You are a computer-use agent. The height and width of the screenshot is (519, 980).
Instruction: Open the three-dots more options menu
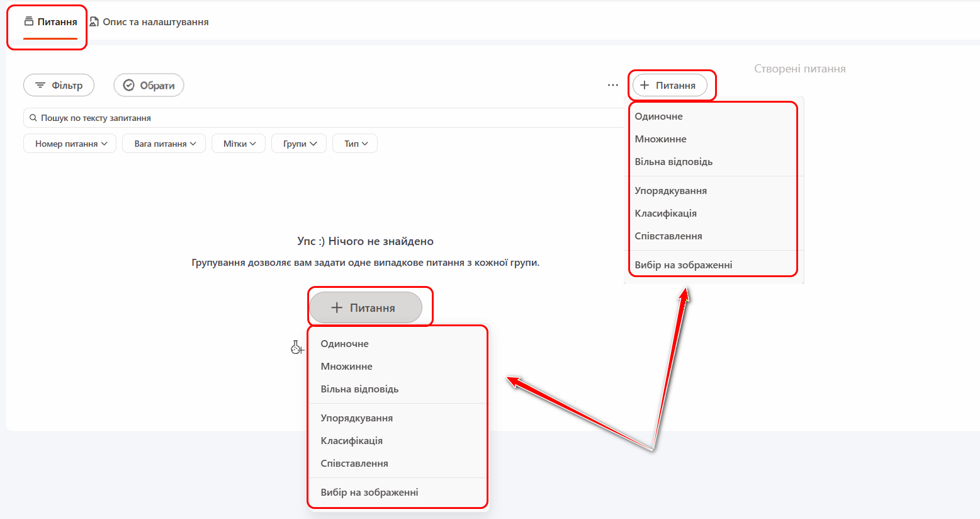pyautogui.click(x=612, y=85)
